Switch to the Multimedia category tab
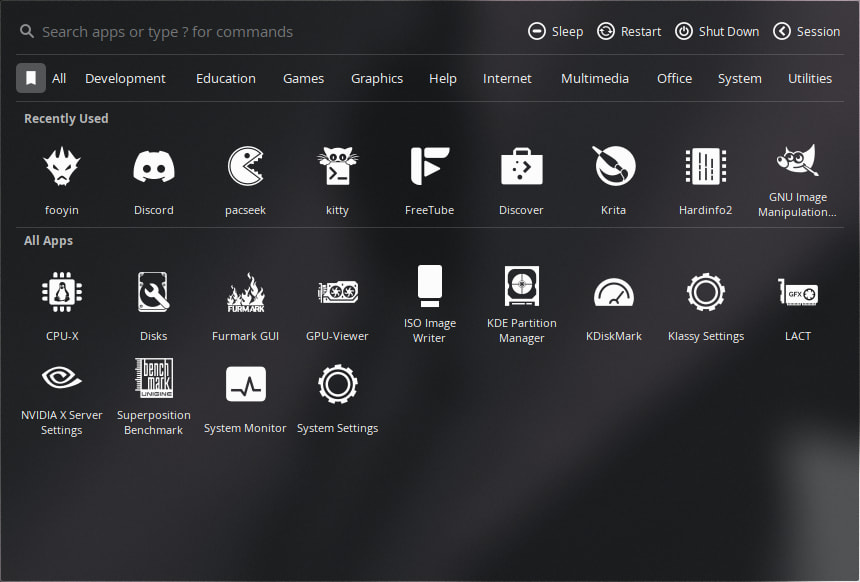The width and height of the screenshot is (860, 582). 594,78
